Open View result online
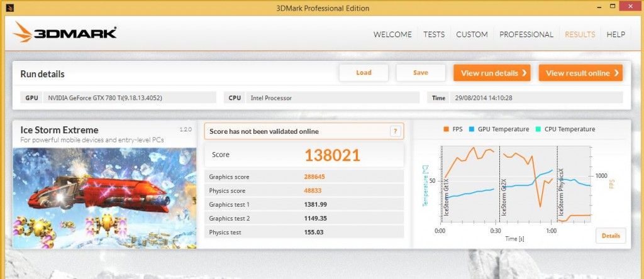This screenshot has height=279, width=644. pyautogui.click(x=580, y=73)
